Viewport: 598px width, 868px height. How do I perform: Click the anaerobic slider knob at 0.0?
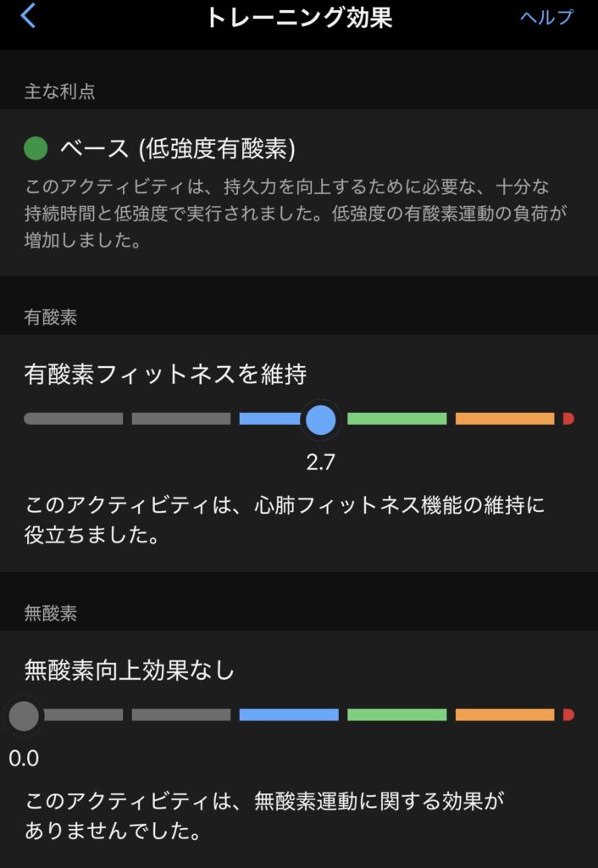(24, 715)
